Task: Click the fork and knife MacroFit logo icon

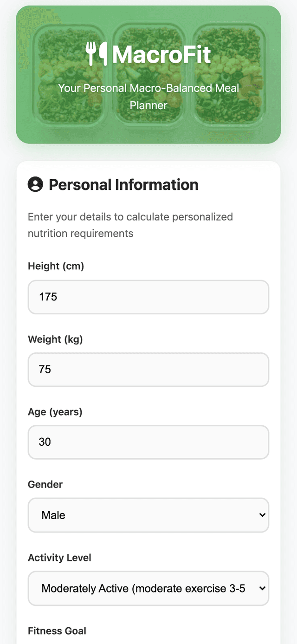Action: [x=97, y=53]
